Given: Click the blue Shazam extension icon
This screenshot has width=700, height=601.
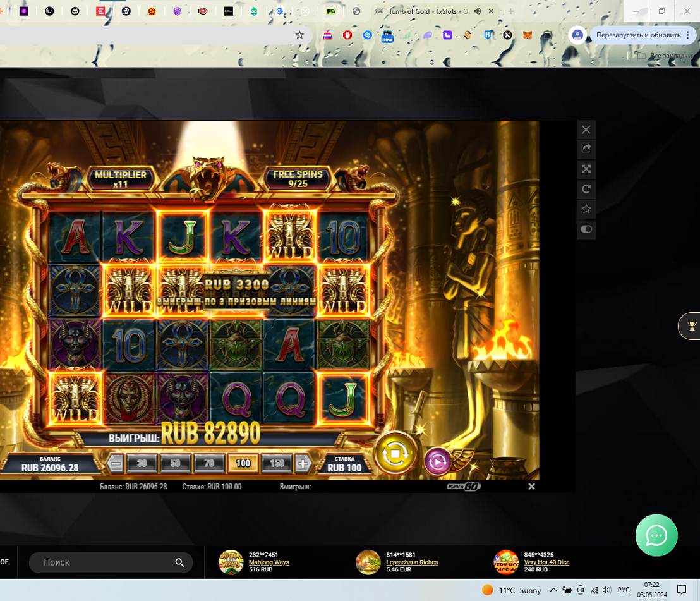Looking at the screenshot, I should (x=368, y=35).
